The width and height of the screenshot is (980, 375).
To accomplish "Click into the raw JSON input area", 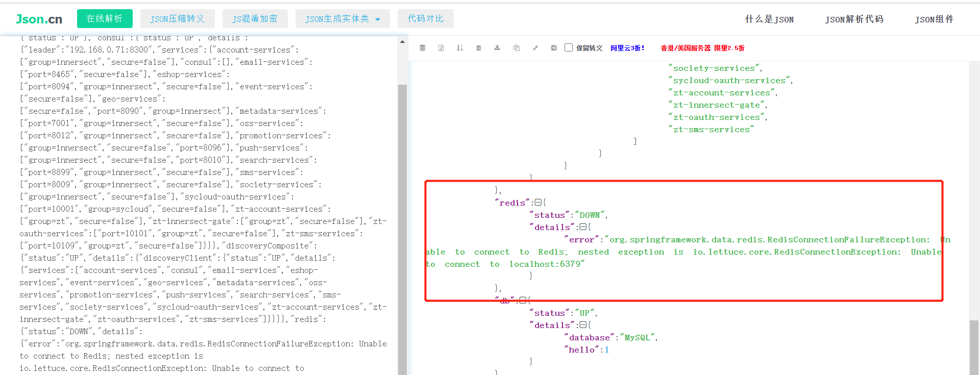I will pyautogui.click(x=203, y=204).
